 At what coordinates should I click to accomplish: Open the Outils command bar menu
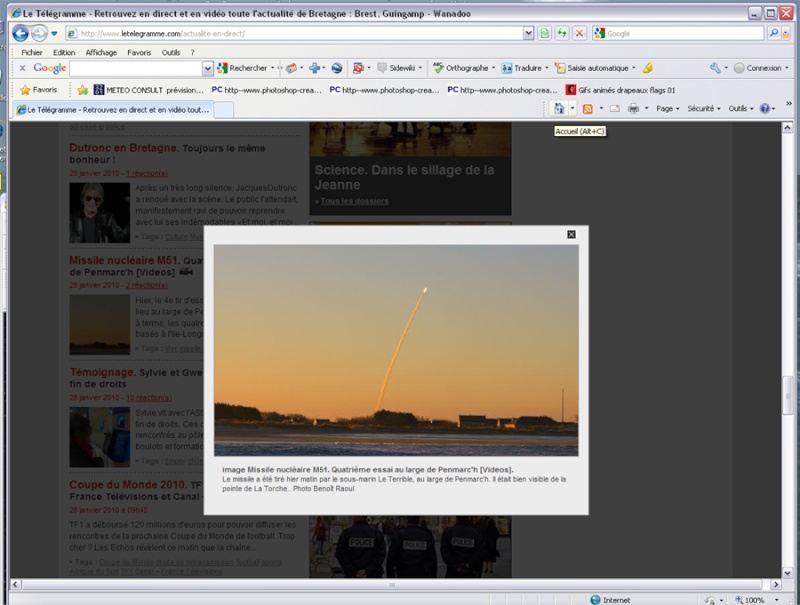click(740, 109)
